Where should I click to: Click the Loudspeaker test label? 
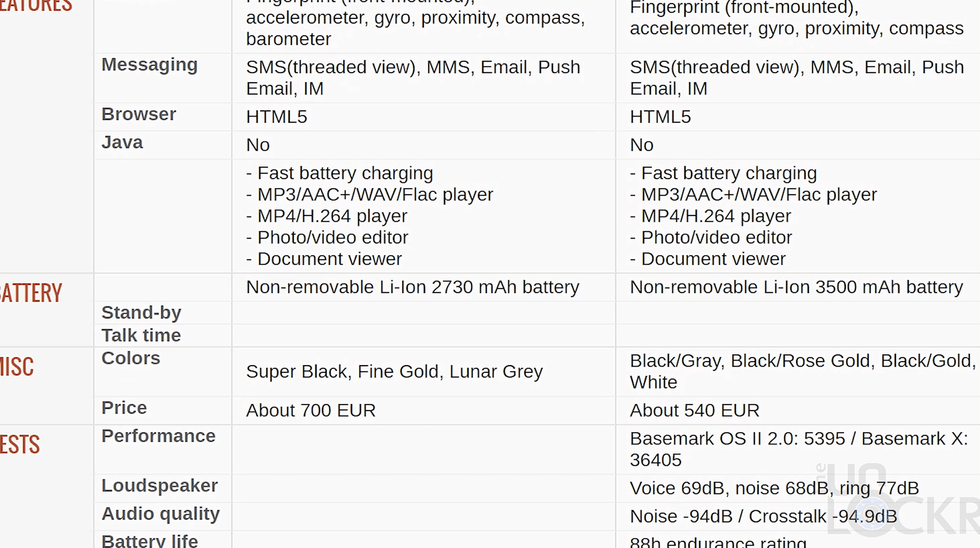[159, 486]
